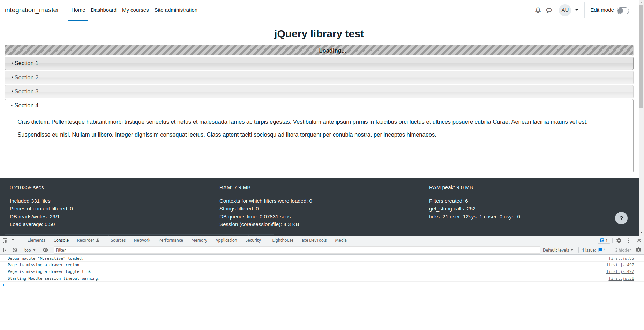
Task: Expand Section 1 accordion
Action: (319, 63)
